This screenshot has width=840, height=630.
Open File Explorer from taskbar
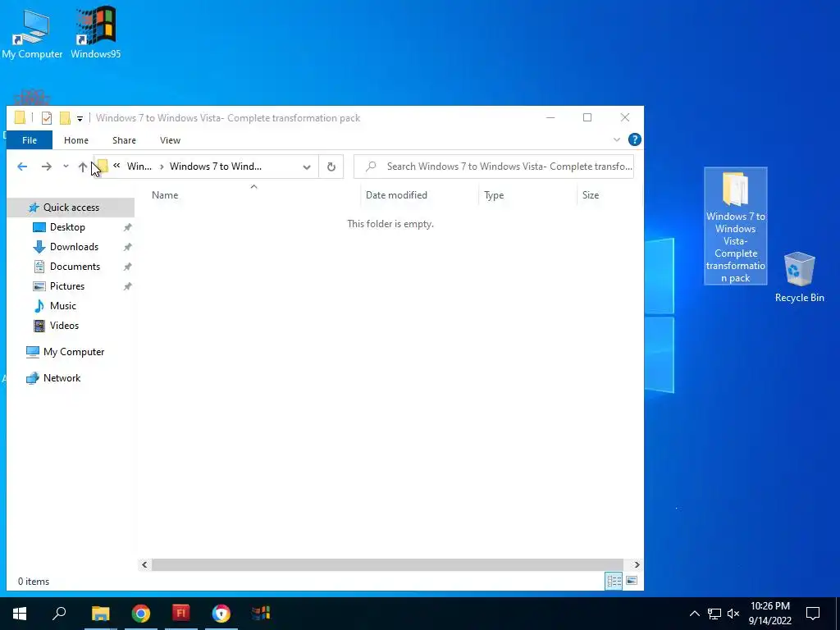[x=100, y=614]
